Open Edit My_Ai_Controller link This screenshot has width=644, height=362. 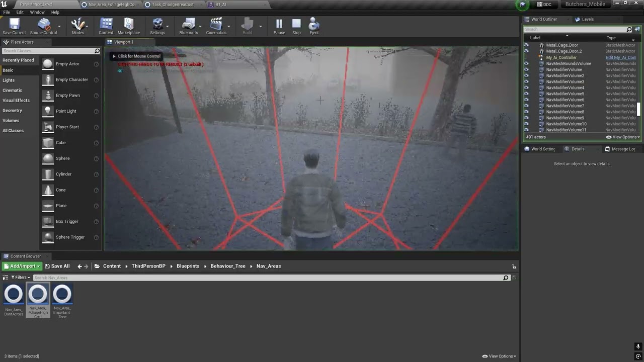pos(621,57)
